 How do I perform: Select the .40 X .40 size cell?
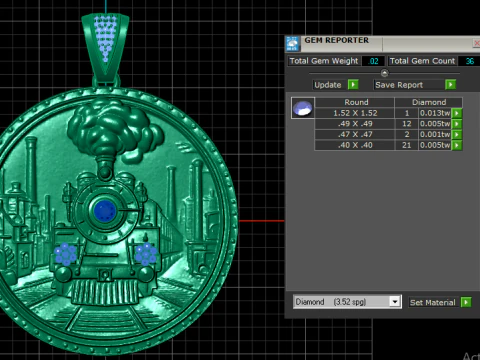point(355,145)
